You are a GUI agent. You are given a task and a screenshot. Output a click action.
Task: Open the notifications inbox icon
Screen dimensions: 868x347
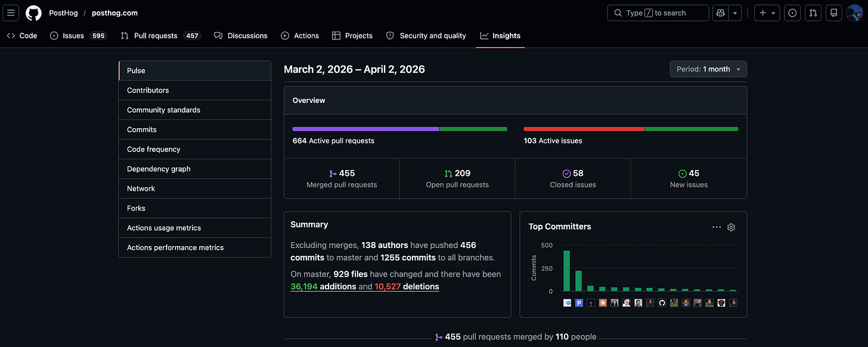833,13
